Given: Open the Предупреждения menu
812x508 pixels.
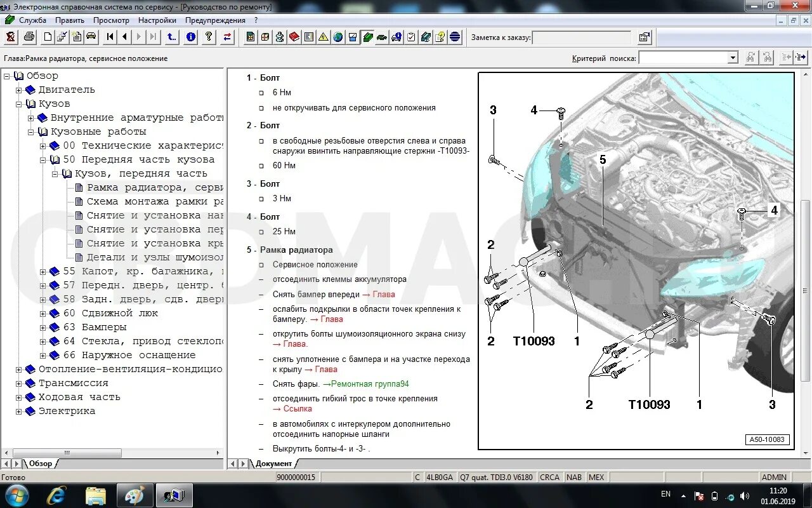Looking at the screenshot, I should click(x=216, y=20).
